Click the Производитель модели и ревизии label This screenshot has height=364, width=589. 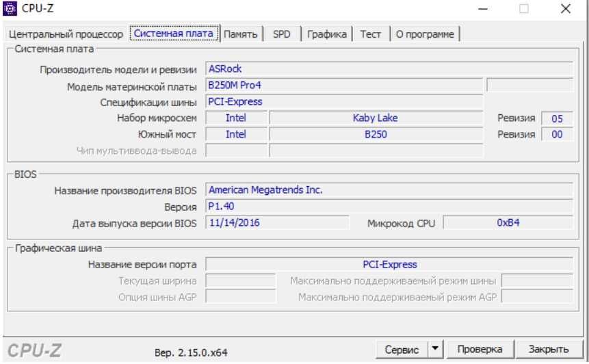(x=118, y=70)
